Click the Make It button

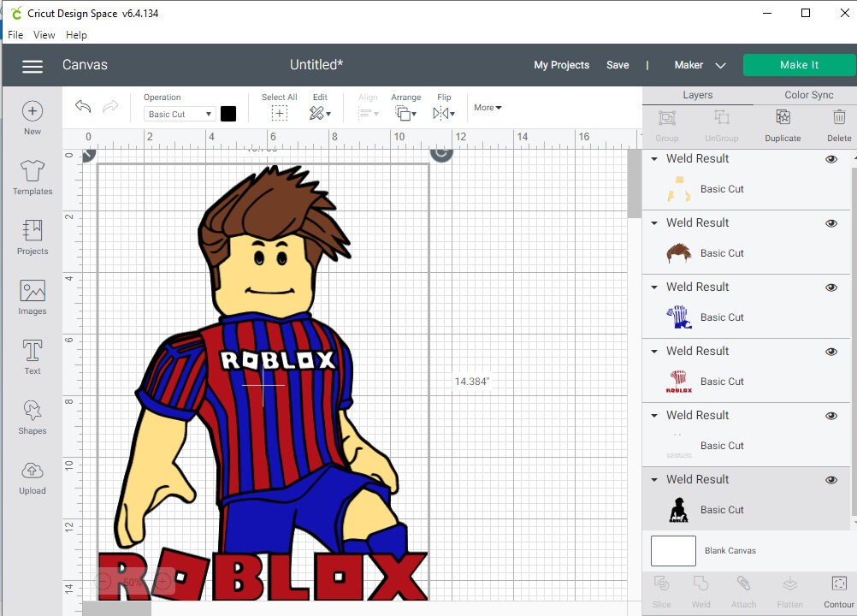click(799, 65)
